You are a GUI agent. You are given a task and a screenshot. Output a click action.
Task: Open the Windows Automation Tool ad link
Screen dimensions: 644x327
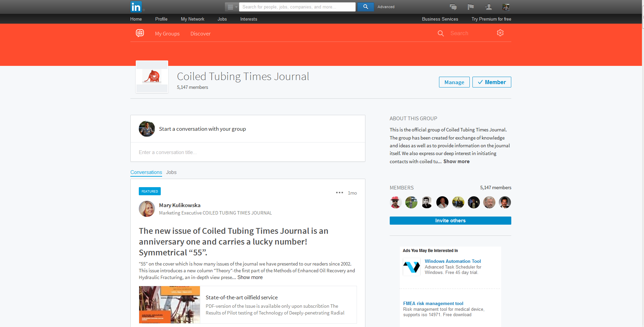[x=453, y=261]
